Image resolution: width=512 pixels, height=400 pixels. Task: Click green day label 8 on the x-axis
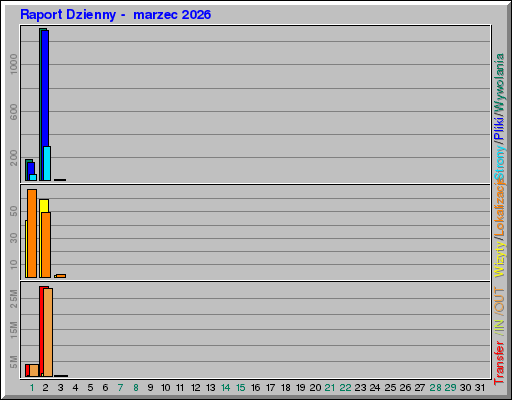(x=136, y=388)
